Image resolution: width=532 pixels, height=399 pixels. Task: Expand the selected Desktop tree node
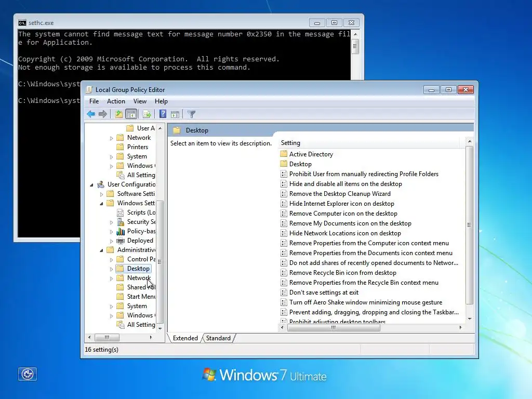[x=111, y=269]
